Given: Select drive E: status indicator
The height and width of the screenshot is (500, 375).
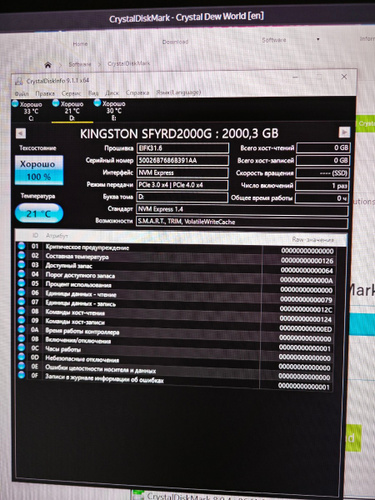Looking at the screenshot, I should pyautogui.click(x=110, y=110).
